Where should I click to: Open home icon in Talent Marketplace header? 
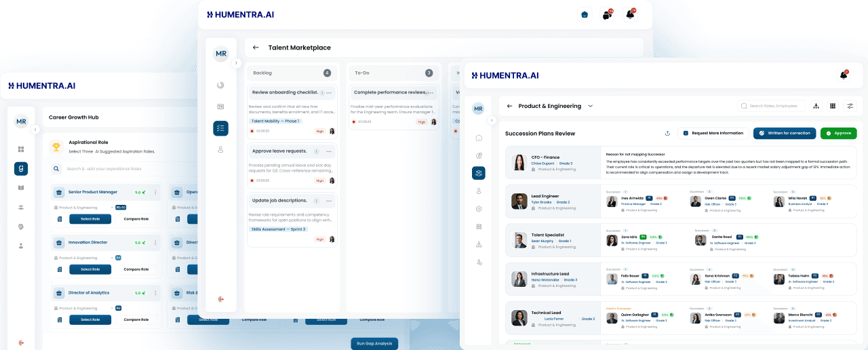(x=585, y=14)
